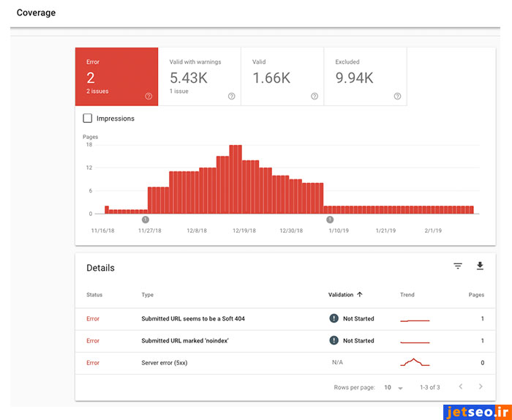Screen dimensions: 512x420
Task: Click the annotation marker near 1/10/19
Action: 330,220
